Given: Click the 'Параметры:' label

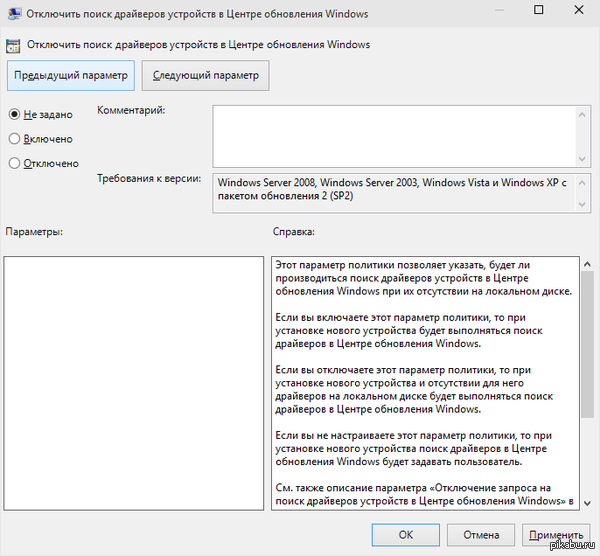Looking at the screenshot, I should (x=34, y=232).
